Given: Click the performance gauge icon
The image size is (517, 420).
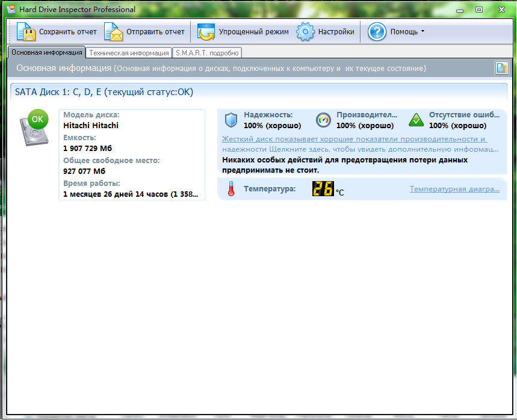Looking at the screenshot, I should point(323,120).
